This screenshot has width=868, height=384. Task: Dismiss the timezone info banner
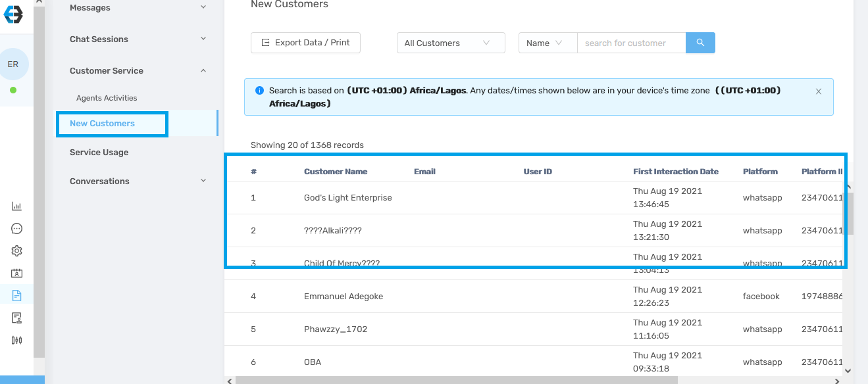[x=819, y=91]
